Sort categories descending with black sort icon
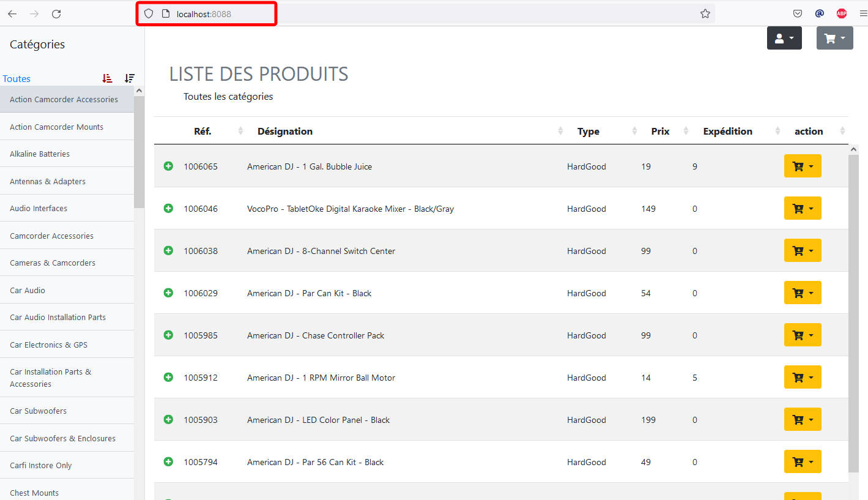The height and width of the screenshot is (500, 868). pos(130,78)
